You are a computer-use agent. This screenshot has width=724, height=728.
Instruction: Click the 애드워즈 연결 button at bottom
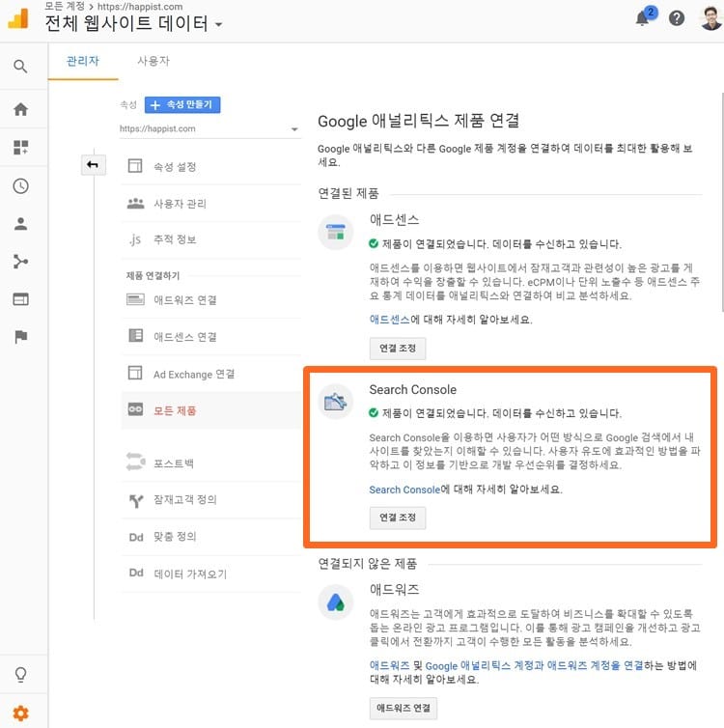[403, 708]
